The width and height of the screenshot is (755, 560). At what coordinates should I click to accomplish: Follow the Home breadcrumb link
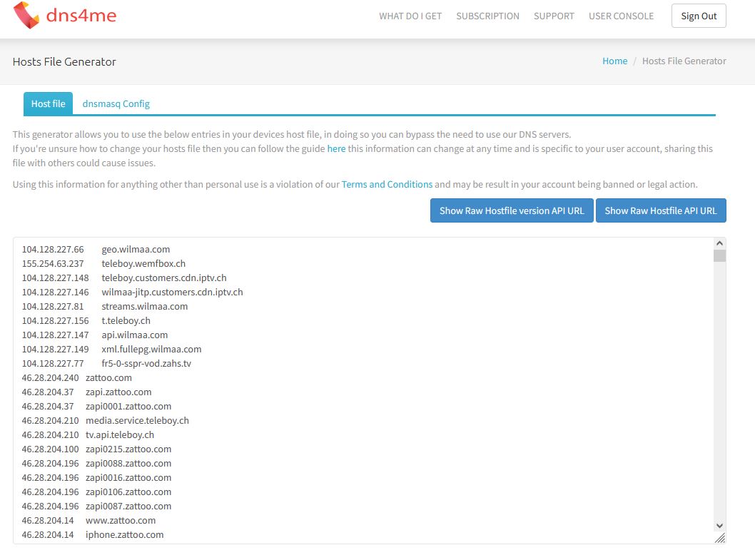[x=615, y=61]
